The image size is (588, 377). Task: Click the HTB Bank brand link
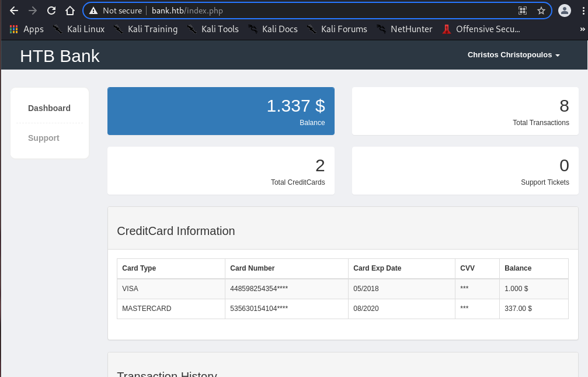pos(60,56)
